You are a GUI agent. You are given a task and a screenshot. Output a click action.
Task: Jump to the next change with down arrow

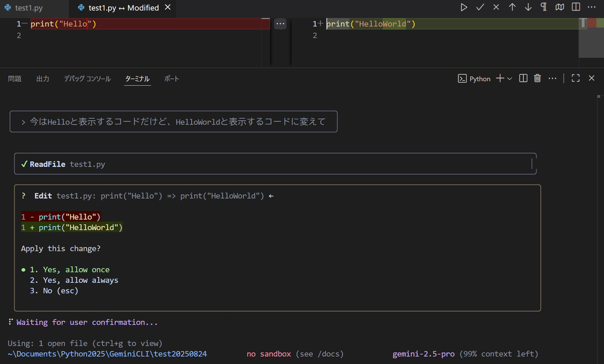[x=527, y=7]
